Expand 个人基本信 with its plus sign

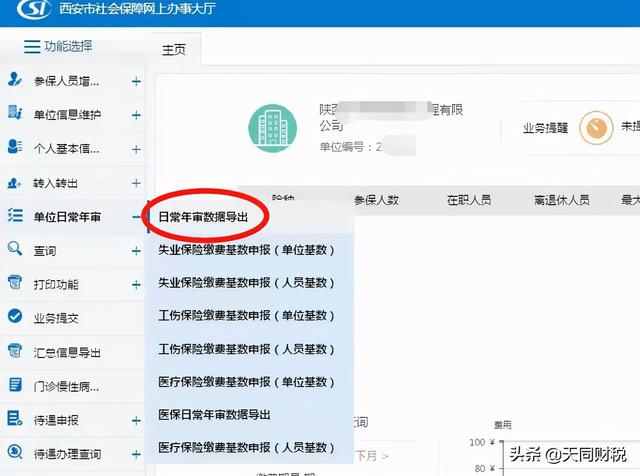(136, 149)
